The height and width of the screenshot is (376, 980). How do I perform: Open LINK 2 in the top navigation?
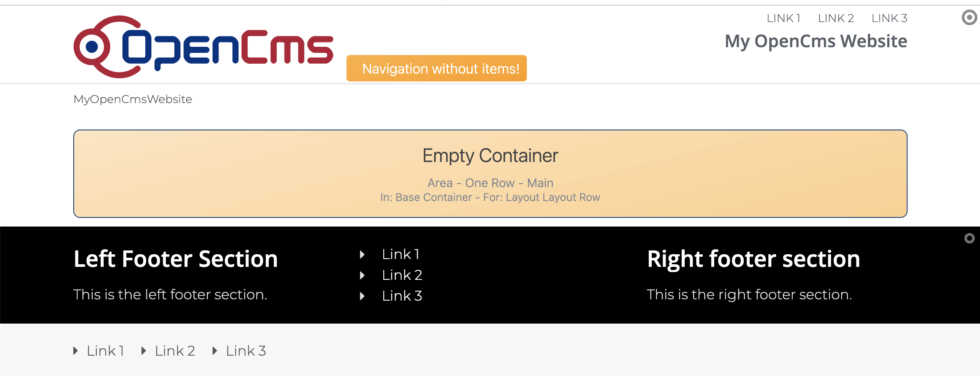coord(836,18)
